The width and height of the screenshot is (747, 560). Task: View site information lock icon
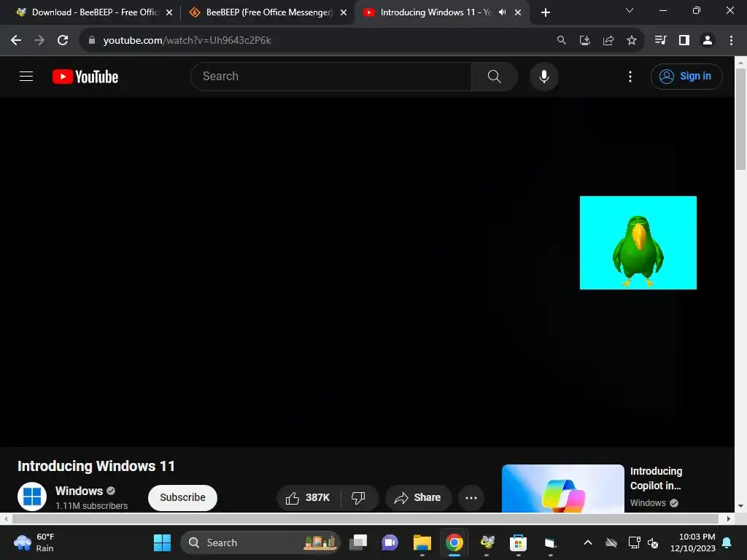click(x=92, y=40)
